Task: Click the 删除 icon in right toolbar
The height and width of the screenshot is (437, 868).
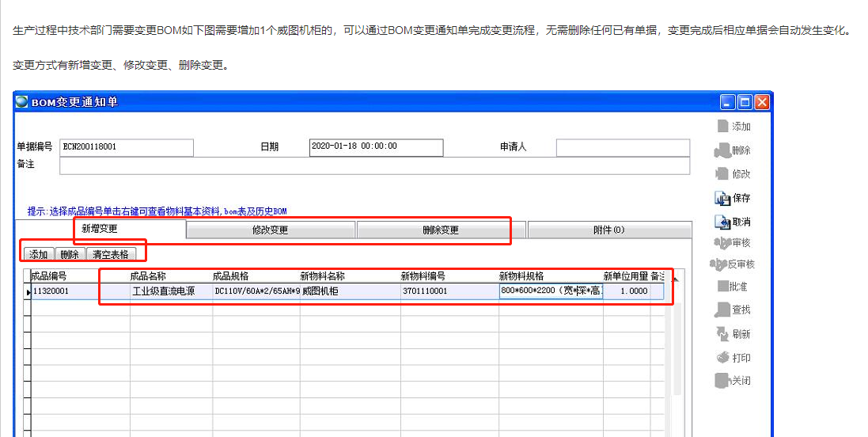Action: point(722,150)
